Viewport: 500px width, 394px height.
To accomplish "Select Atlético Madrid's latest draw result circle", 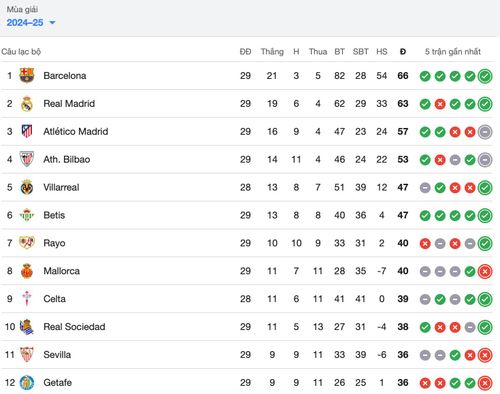I will click(485, 132).
